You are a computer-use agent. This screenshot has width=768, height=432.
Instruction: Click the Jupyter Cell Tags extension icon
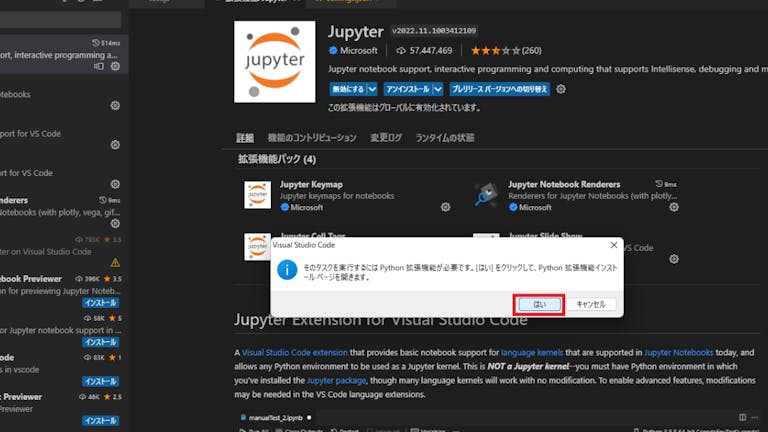(258, 246)
